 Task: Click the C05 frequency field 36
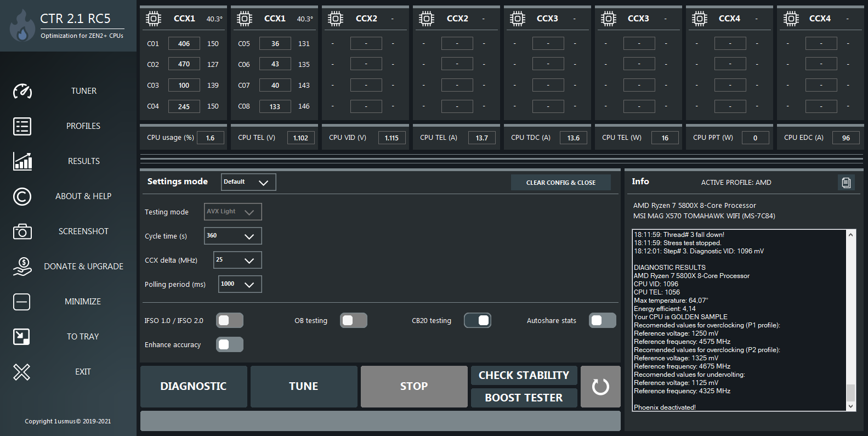pos(275,44)
